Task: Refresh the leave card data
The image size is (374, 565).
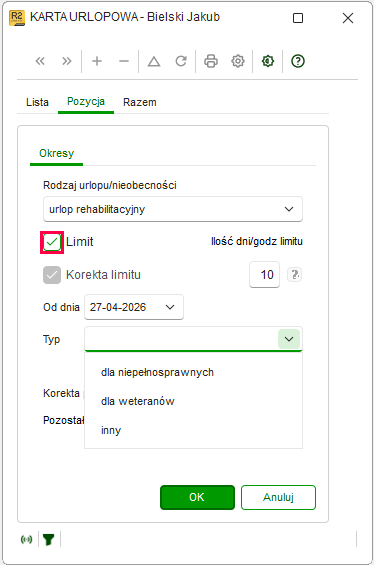Action: coord(181,61)
